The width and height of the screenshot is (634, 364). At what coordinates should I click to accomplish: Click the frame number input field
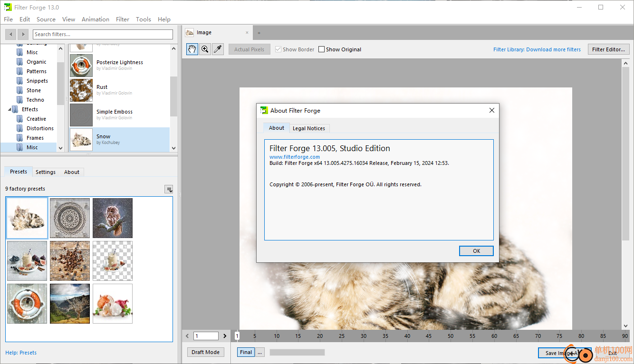point(206,336)
